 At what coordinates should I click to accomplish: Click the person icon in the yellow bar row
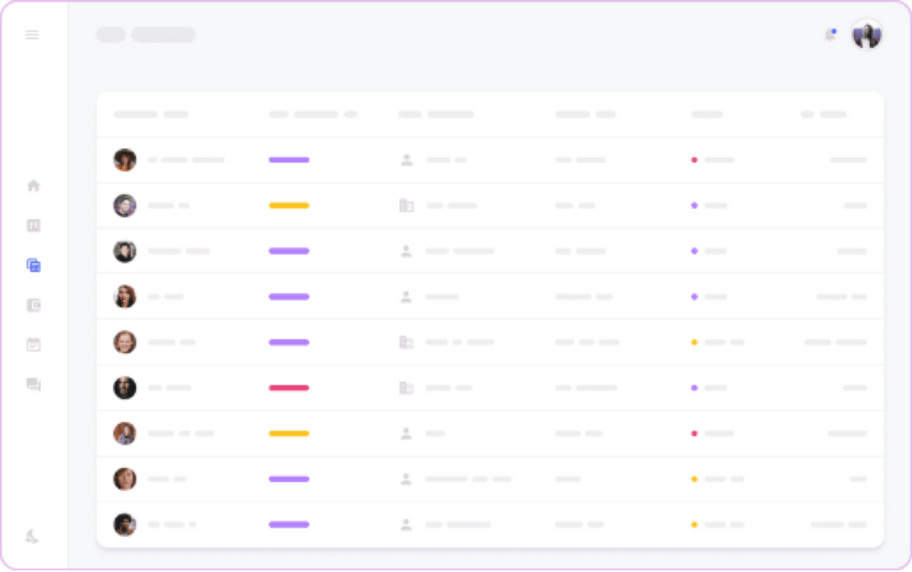(x=406, y=434)
